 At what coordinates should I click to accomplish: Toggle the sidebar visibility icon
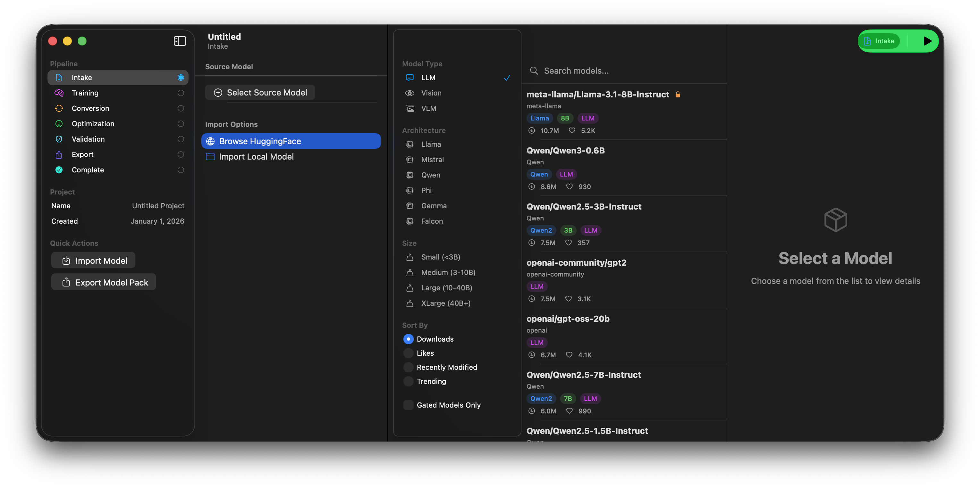tap(179, 41)
